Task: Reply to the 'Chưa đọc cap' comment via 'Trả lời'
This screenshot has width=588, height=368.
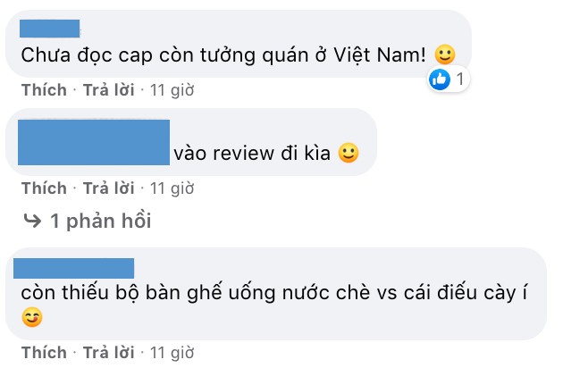Action: pos(108,90)
